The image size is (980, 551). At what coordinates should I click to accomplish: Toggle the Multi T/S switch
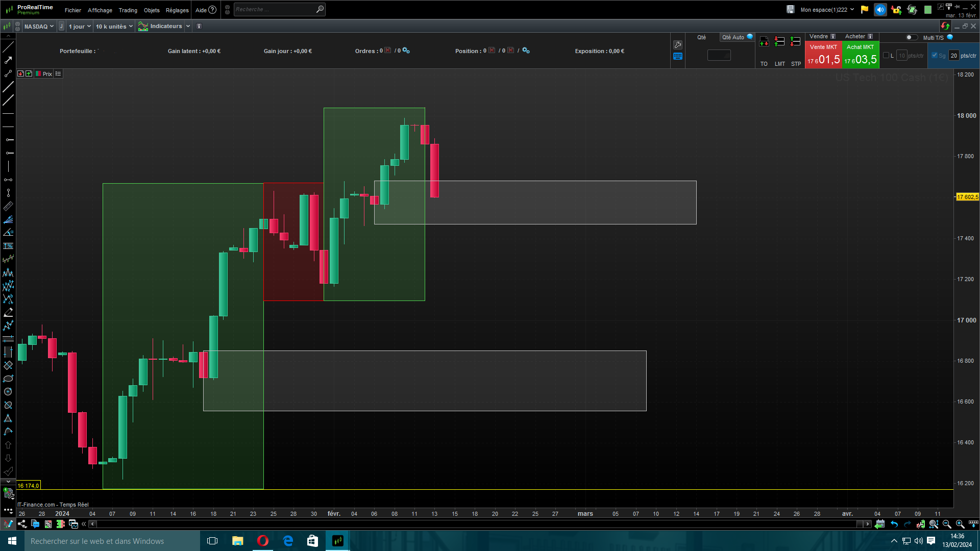click(x=911, y=37)
